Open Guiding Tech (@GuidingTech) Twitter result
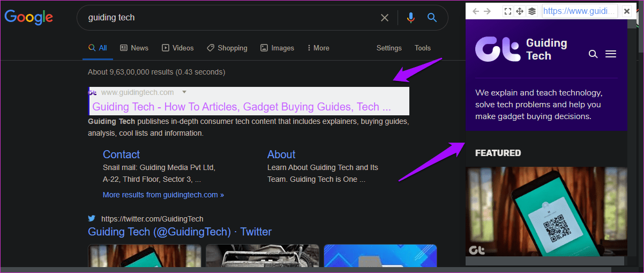Screen dimensions: 644x273 point(180,232)
